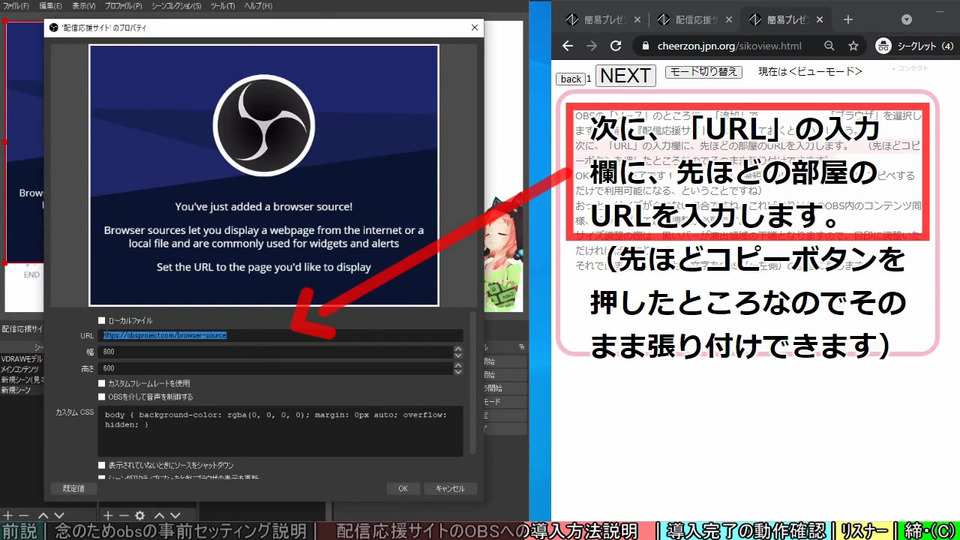
Task: Click the Chrome address bar URL cheerzon.jpn.org
Action: pos(729,46)
